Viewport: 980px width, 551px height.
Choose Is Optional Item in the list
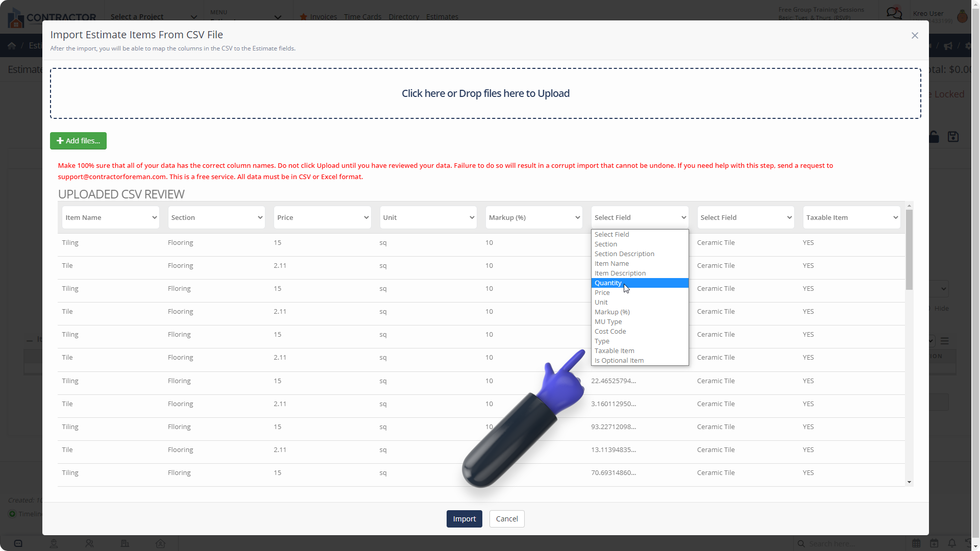[x=640, y=360]
